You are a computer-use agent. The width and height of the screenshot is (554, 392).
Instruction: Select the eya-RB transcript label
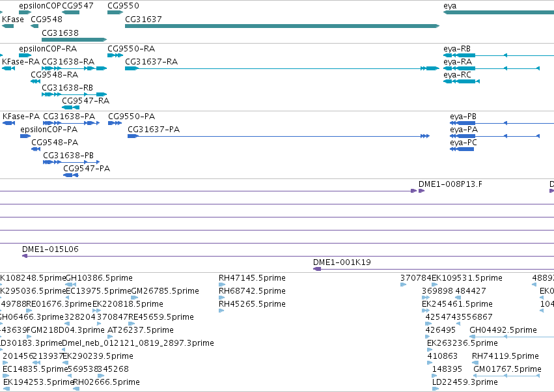457,48
